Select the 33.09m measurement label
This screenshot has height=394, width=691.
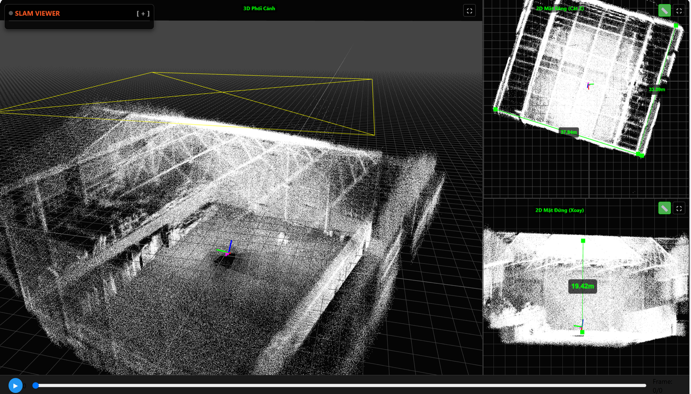point(657,89)
